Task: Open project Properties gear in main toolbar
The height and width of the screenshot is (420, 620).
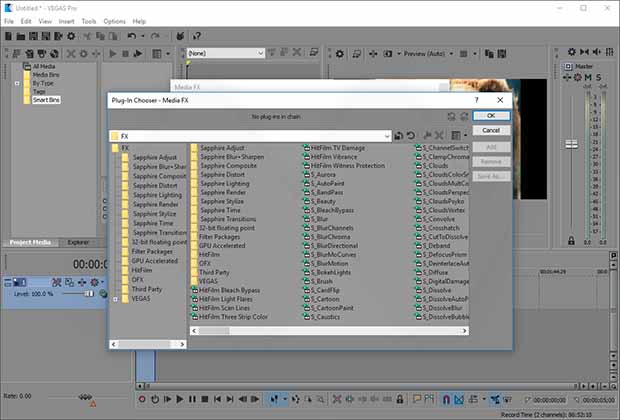Action: pos(71,36)
